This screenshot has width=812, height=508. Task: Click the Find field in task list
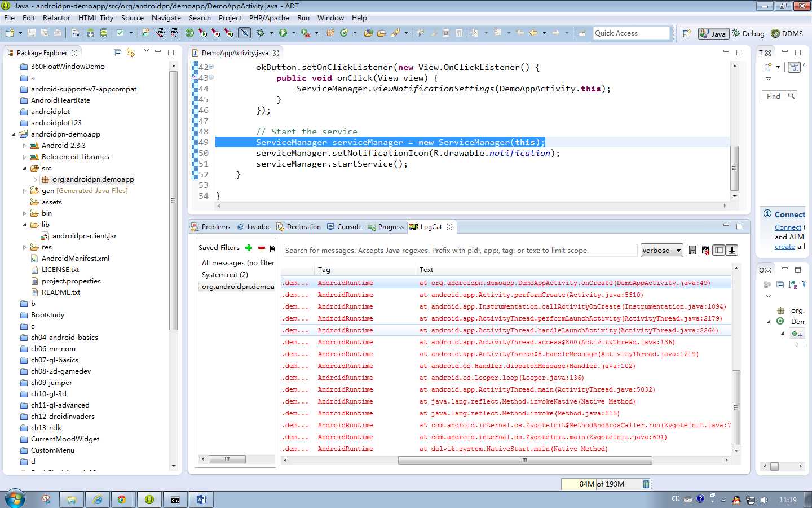[779, 97]
